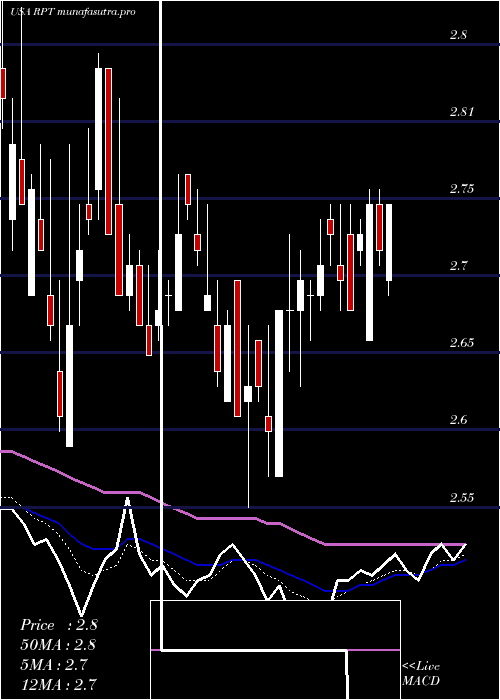
Task: Select the 'Price : 2.8' legend text
Action: pos(58,625)
